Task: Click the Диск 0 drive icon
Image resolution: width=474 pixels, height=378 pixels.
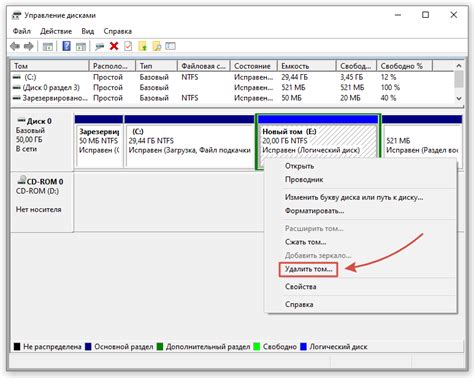Action: pos(21,120)
